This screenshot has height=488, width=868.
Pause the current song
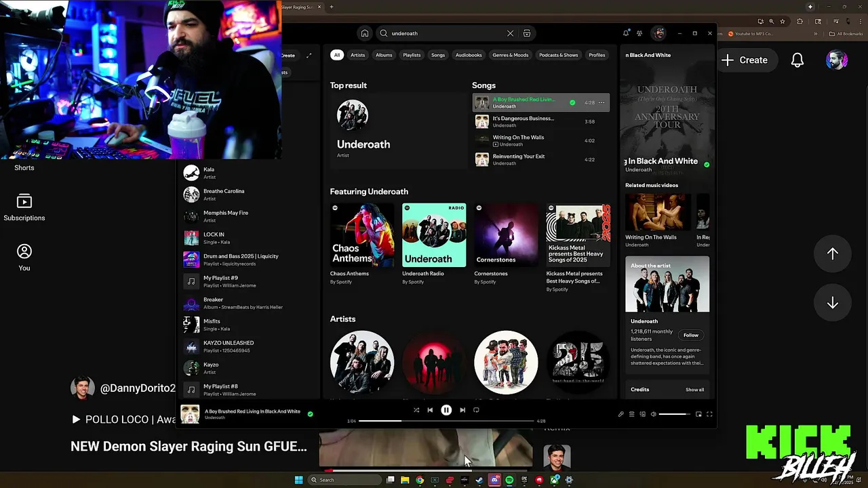pyautogui.click(x=446, y=410)
